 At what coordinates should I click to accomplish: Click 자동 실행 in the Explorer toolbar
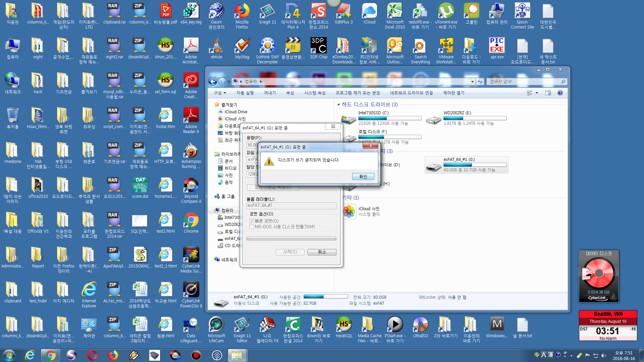click(245, 93)
